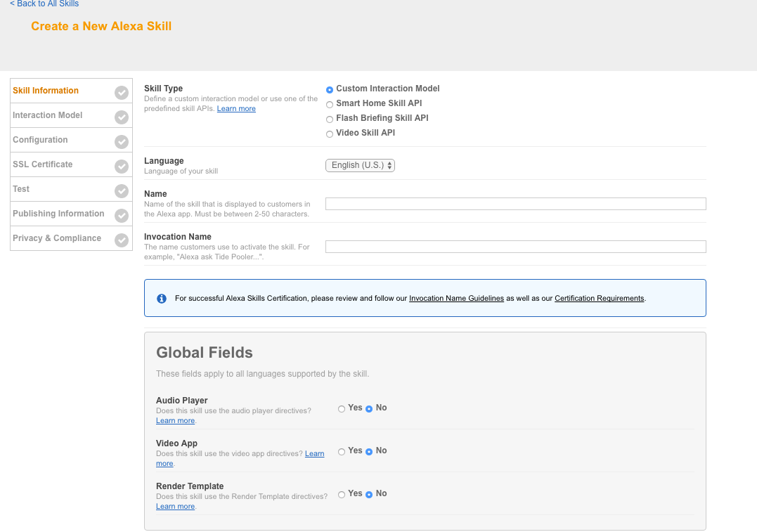Open Learn more link under Skill Type
Viewport: 757px width, 532px height.
236,109
